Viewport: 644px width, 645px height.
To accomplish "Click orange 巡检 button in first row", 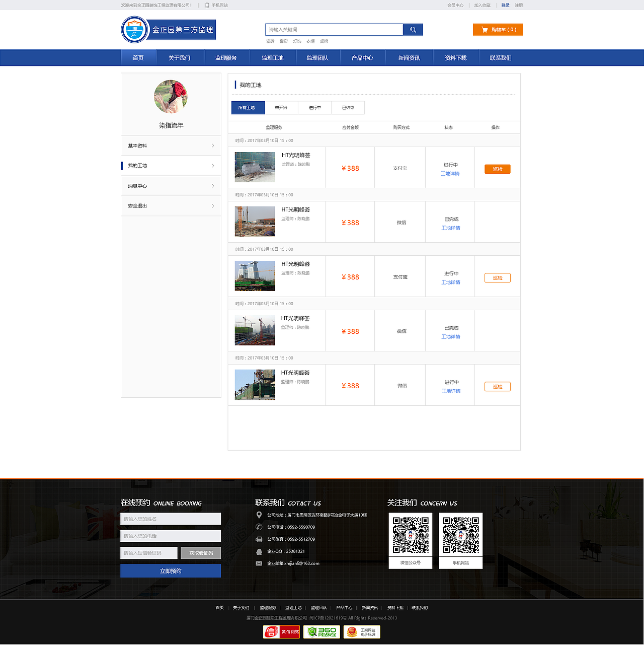I will pyautogui.click(x=498, y=169).
